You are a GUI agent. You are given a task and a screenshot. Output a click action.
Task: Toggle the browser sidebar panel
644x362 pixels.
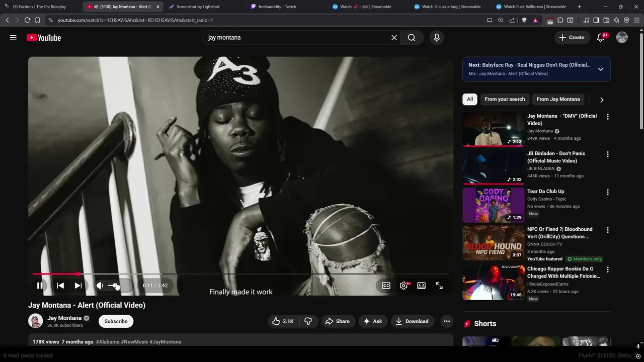(x=596, y=20)
